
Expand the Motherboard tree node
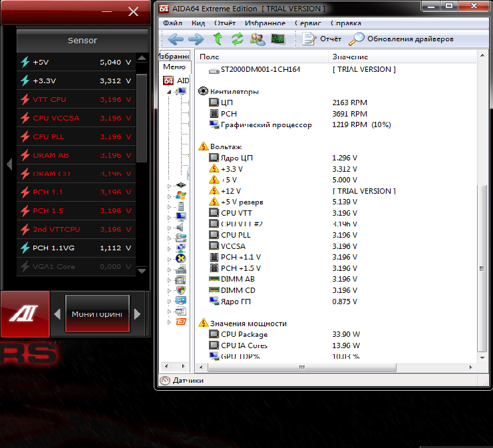pyautogui.click(x=169, y=186)
